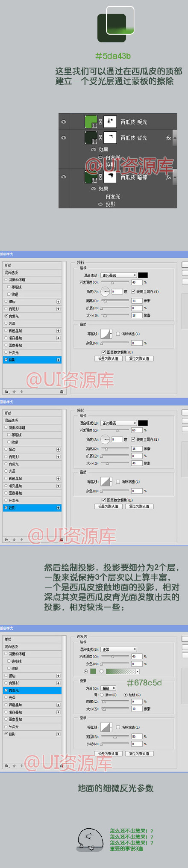Click the green #678c5d color swatch

coord(94,672)
